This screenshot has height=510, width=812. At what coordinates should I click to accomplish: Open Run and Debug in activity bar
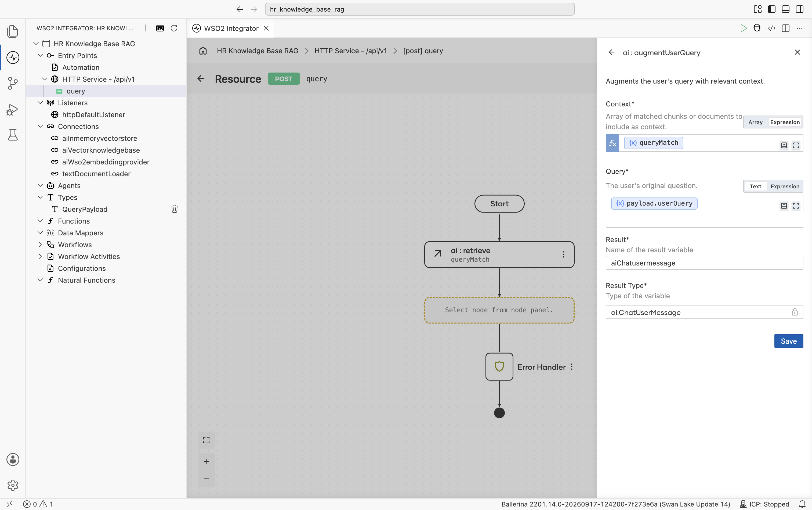12,110
